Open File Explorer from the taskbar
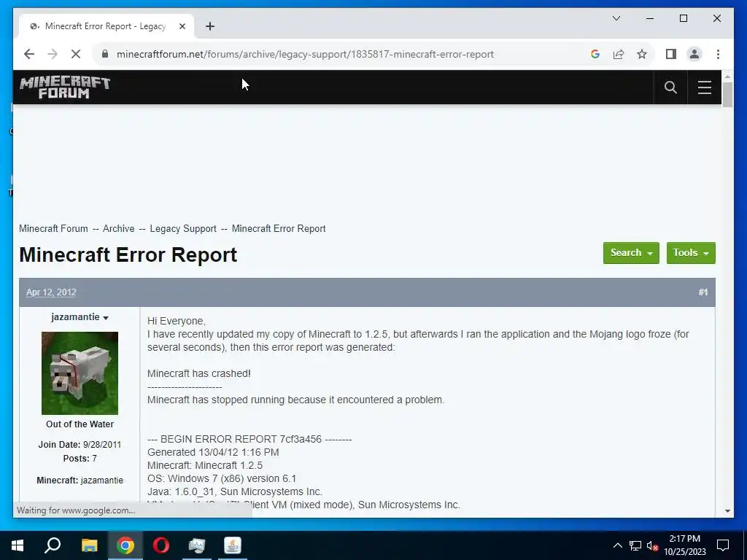The height and width of the screenshot is (560, 747). point(89,545)
